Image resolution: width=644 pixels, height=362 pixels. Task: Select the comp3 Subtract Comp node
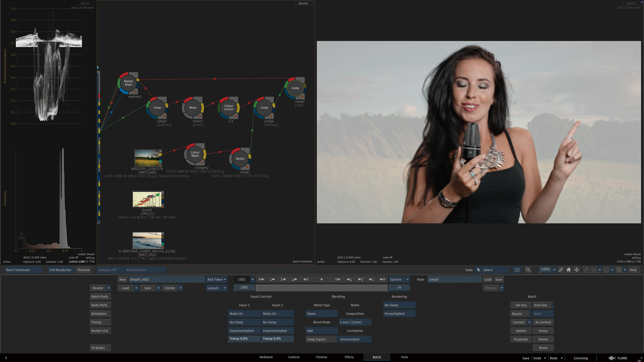[x=157, y=108]
